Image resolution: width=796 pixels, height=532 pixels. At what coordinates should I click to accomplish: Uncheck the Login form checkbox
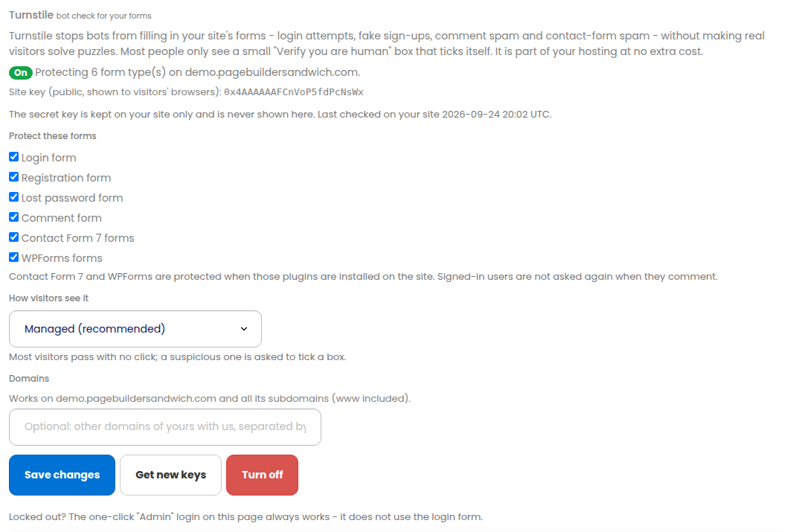pos(13,157)
